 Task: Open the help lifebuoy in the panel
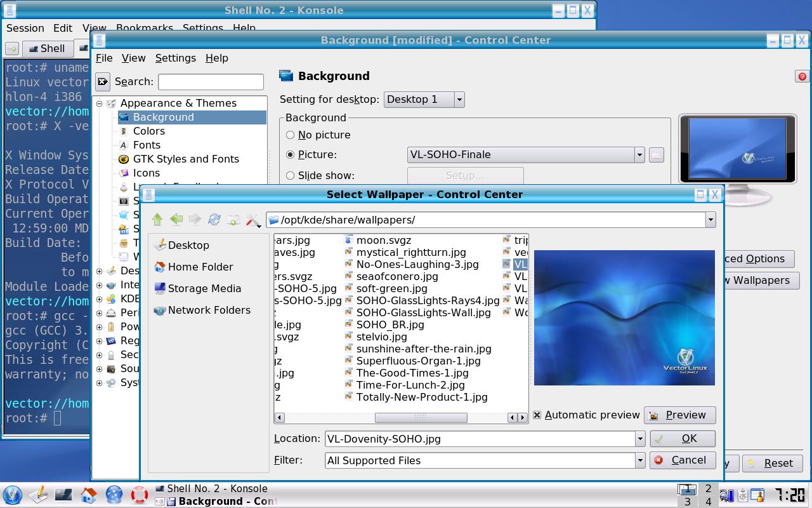point(140,495)
